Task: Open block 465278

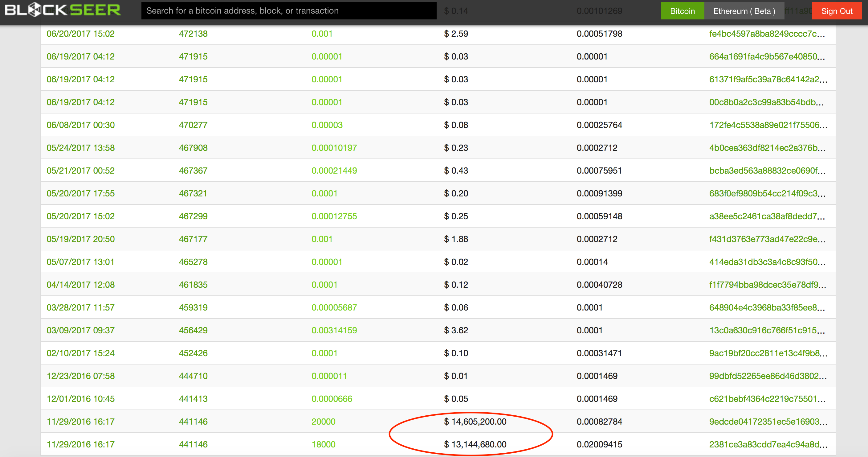Action: point(193,262)
